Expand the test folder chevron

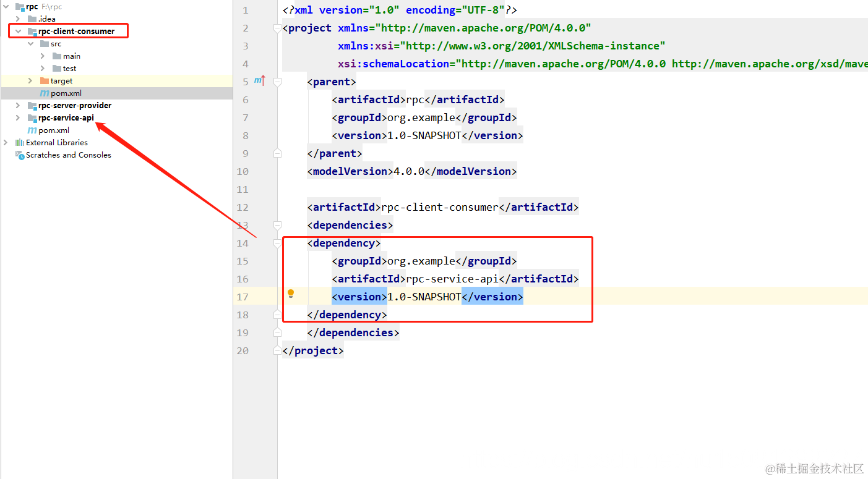click(43, 69)
